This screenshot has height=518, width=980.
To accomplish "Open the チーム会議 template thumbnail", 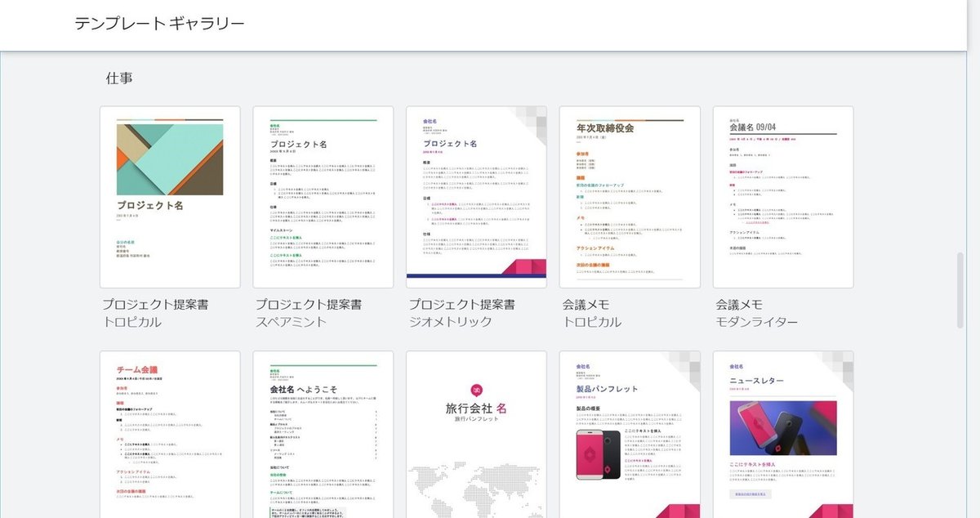I will pos(170,435).
